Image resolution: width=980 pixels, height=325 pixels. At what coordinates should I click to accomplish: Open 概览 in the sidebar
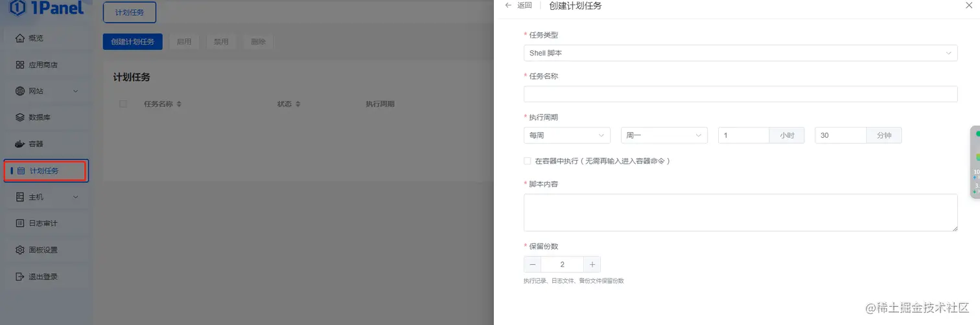click(47, 38)
